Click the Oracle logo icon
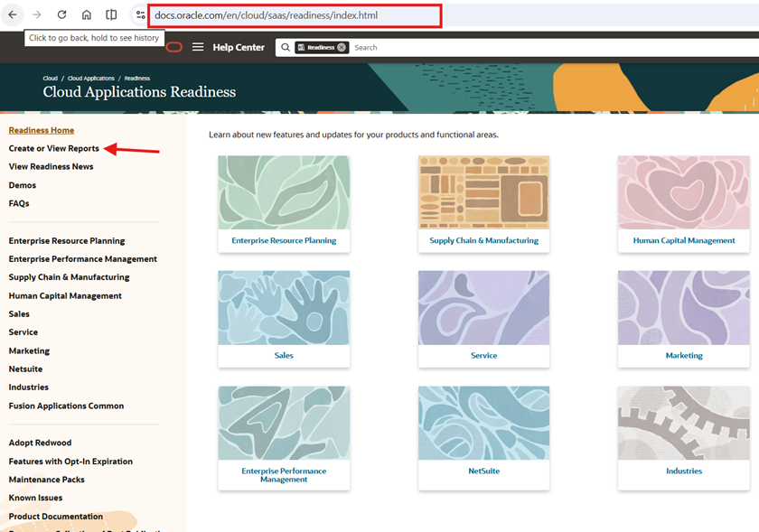 (x=173, y=47)
